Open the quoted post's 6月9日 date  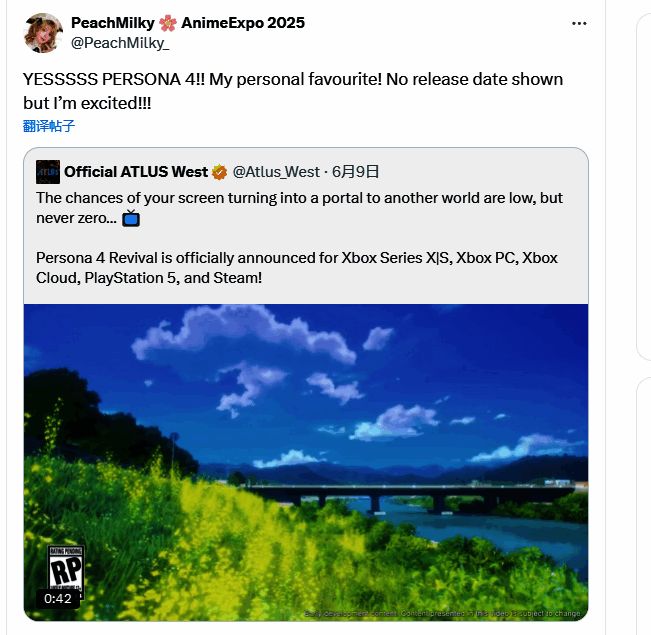[355, 172]
